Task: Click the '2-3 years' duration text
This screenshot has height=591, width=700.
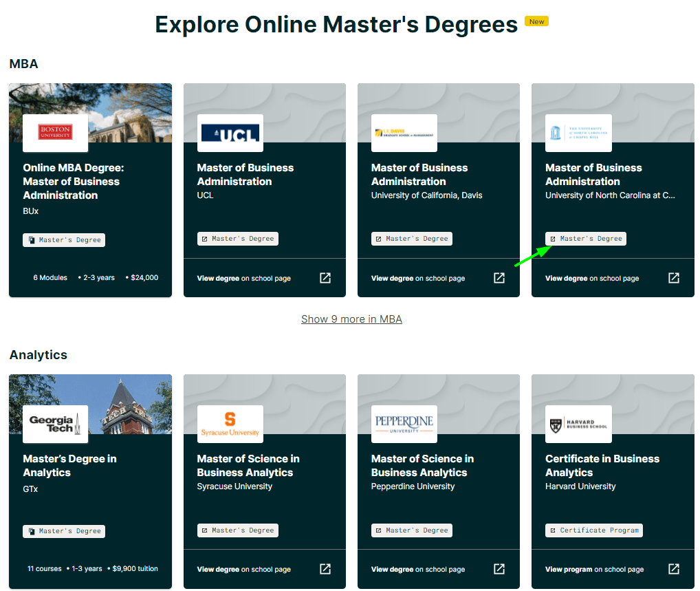Action: 99,277
